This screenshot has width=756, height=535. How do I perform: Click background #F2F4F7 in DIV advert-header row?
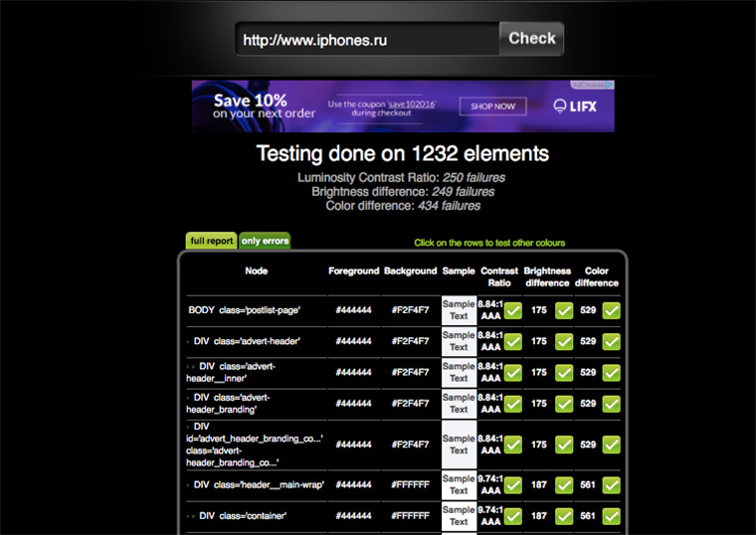tap(410, 341)
